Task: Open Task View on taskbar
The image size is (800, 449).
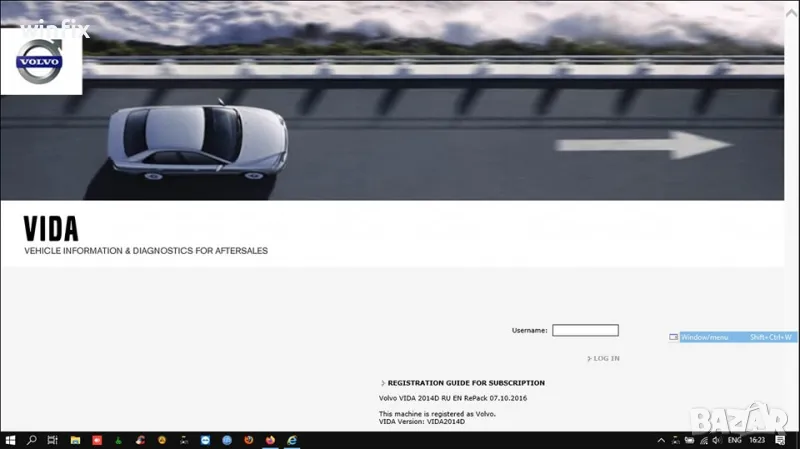Action: (x=53, y=440)
